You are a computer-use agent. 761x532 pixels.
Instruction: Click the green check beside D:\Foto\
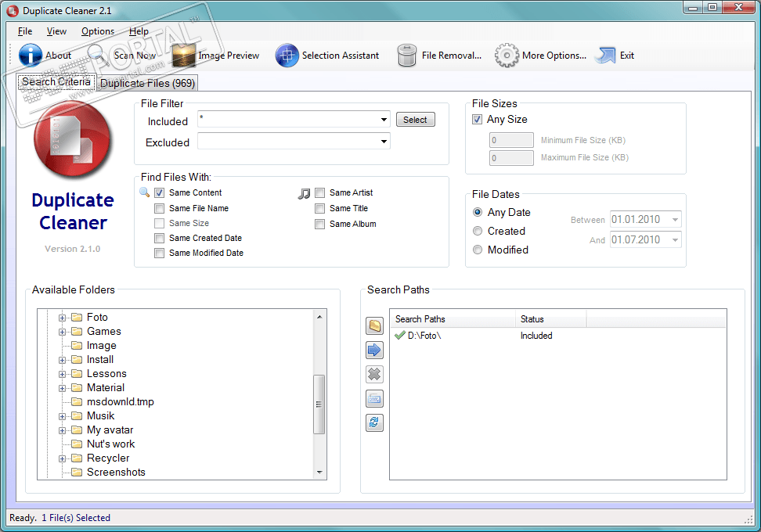coord(400,335)
